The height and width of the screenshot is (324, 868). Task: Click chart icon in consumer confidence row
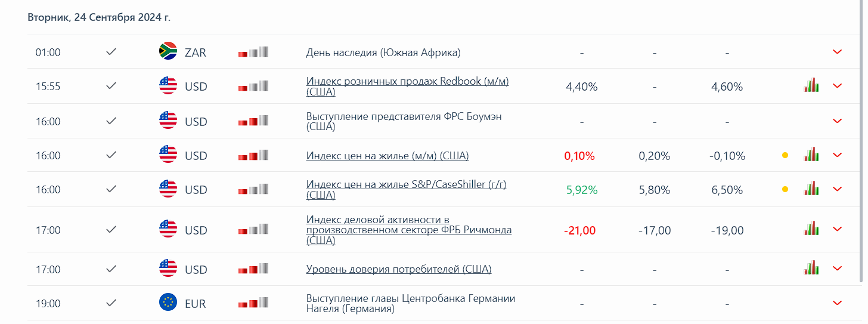click(811, 269)
